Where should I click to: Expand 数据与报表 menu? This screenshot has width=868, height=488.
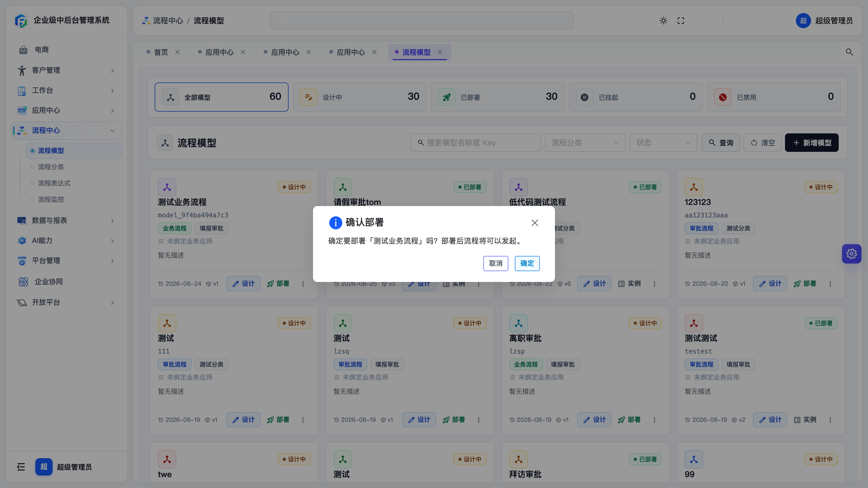[x=66, y=221]
